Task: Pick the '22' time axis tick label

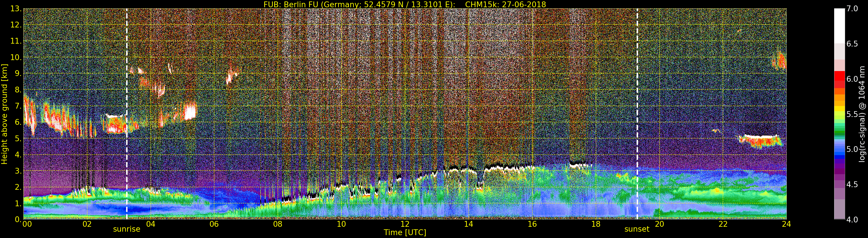Action: point(723,224)
